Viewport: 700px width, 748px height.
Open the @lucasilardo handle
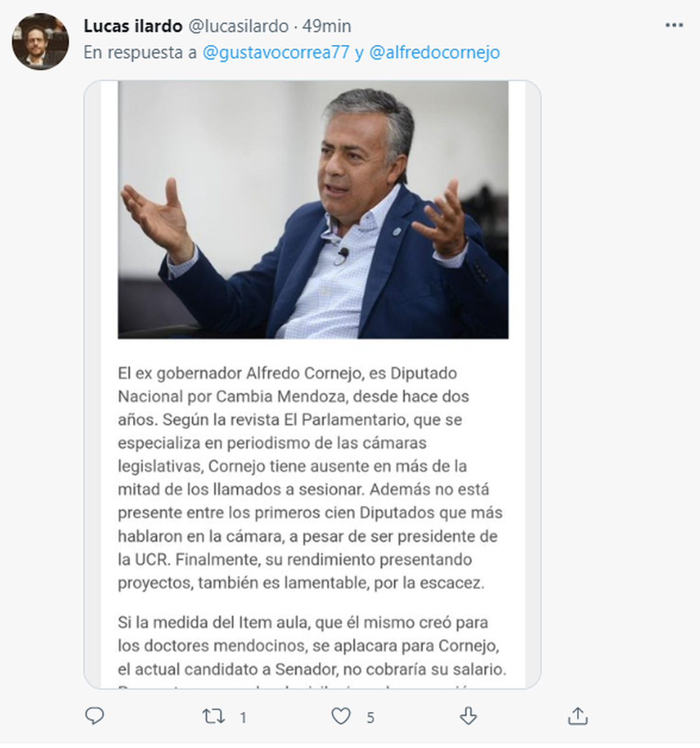point(238,26)
